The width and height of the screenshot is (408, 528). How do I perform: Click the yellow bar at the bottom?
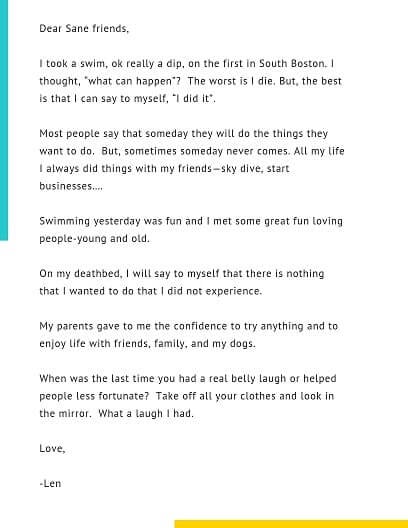pos(291,524)
